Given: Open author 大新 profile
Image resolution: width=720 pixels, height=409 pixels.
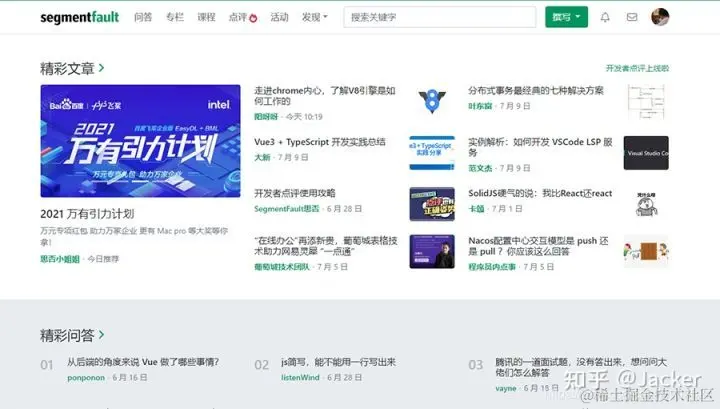Looking at the screenshot, I should pos(262,157).
